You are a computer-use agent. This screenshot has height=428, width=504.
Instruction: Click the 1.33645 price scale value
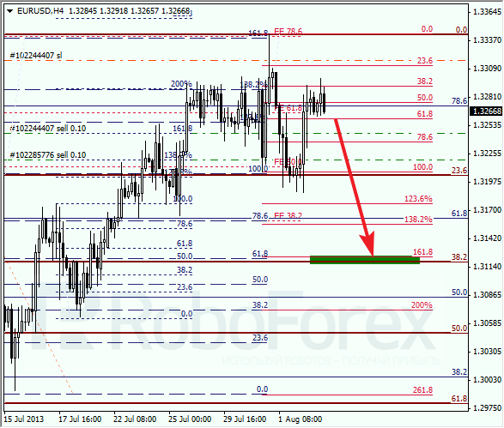coord(488,12)
